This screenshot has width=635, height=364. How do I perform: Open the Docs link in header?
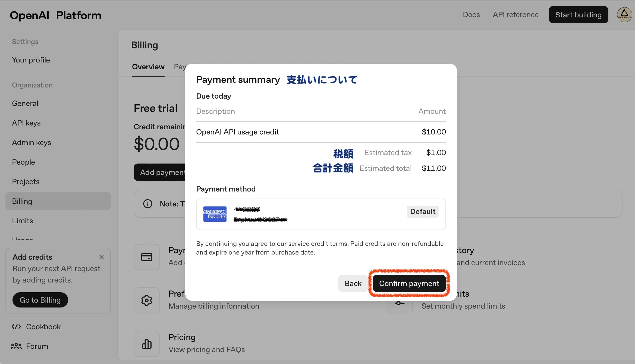(471, 15)
